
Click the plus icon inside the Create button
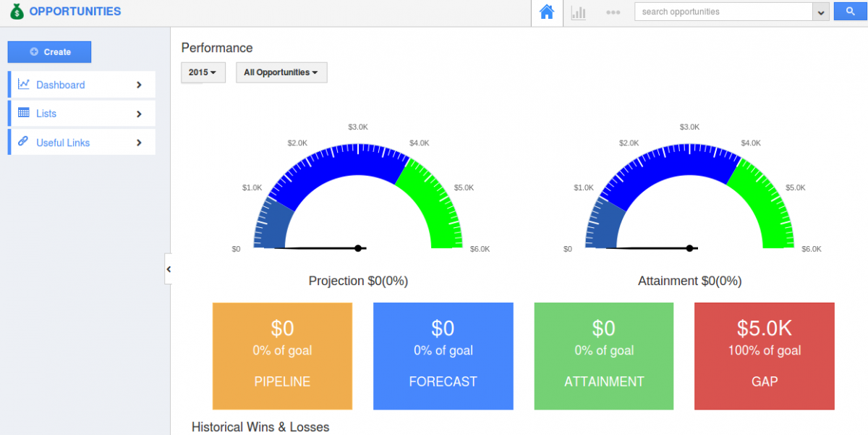point(35,51)
